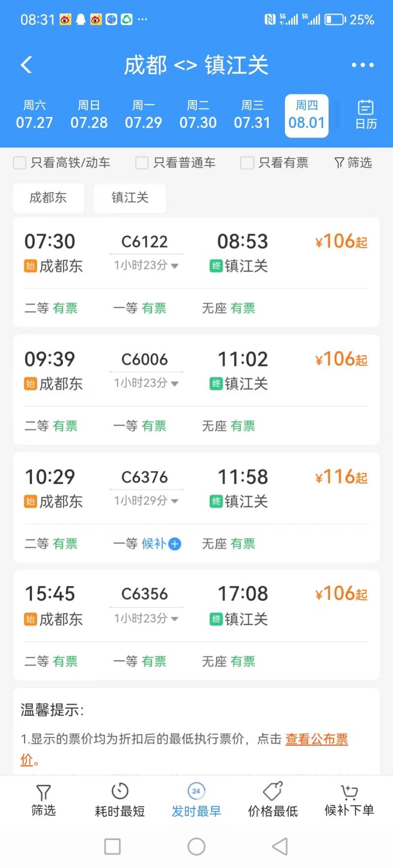393x868 pixels.
Task: Enable 只看高铁/动车 checkbox
Action: coord(19,163)
